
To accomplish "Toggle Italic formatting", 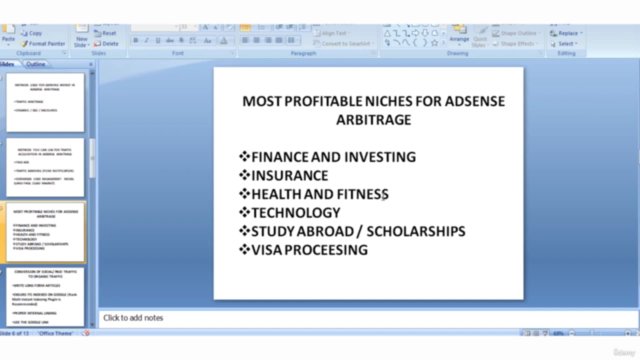I will click(x=147, y=40).
